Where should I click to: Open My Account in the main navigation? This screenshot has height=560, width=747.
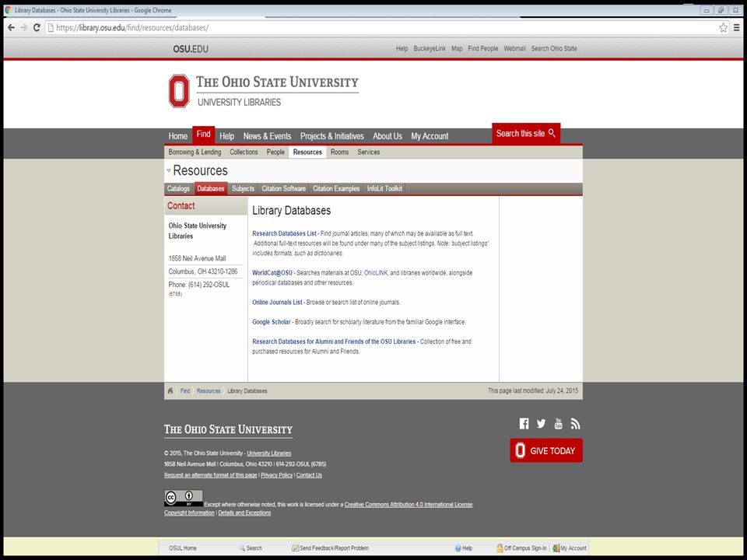pyautogui.click(x=430, y=136)
